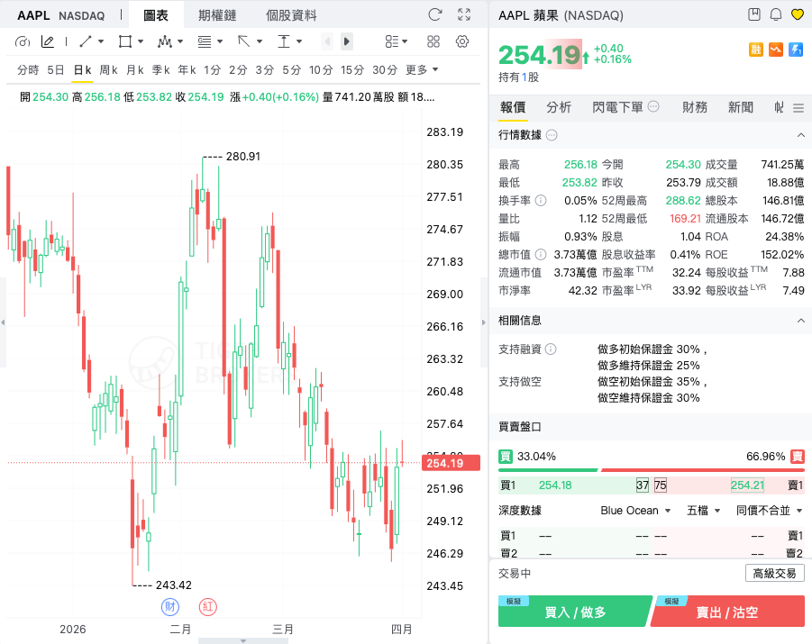The width and height of the screenshot is (812, 644).
Task: Select the text annotation lines tool
Action: click(x=205, y=41)
